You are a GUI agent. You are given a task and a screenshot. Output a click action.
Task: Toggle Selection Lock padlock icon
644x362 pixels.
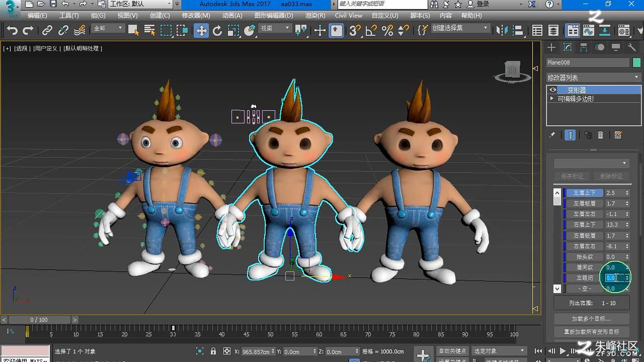click(x=213, y=351)
